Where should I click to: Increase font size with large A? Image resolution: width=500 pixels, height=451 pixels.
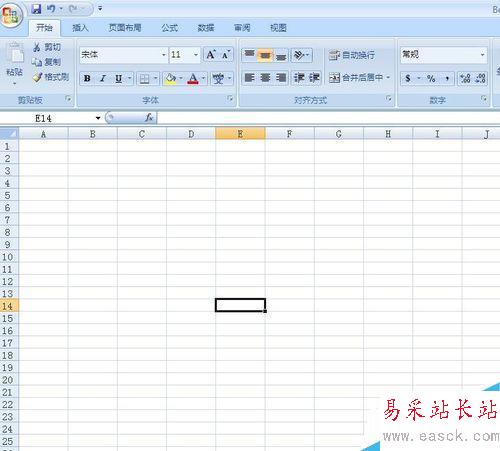pos(211,55)
